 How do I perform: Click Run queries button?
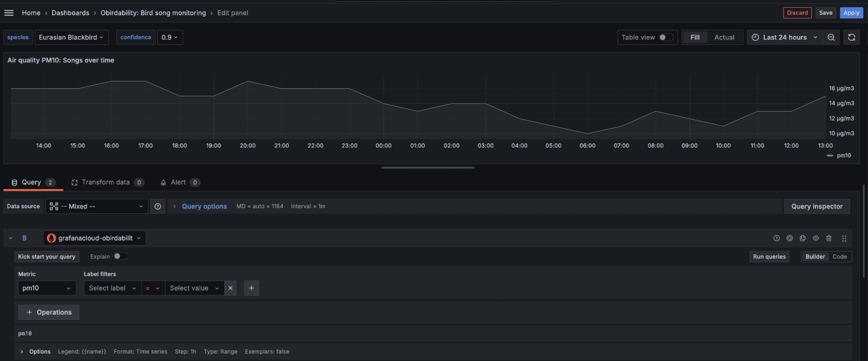pyautogui.click(x=769, y=257)
